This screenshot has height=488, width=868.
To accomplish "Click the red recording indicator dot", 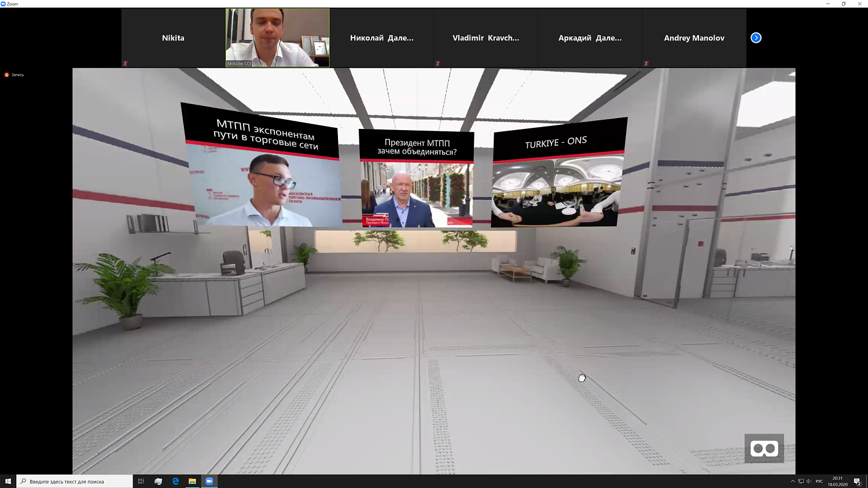I will [7, 75].
